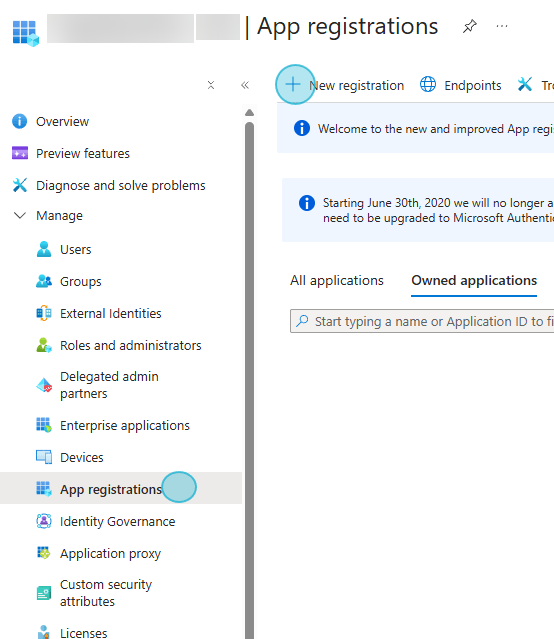Click the left menu vertical scrollbar
The height and width of the screenshot is (639, 554).
click(249, 379)
